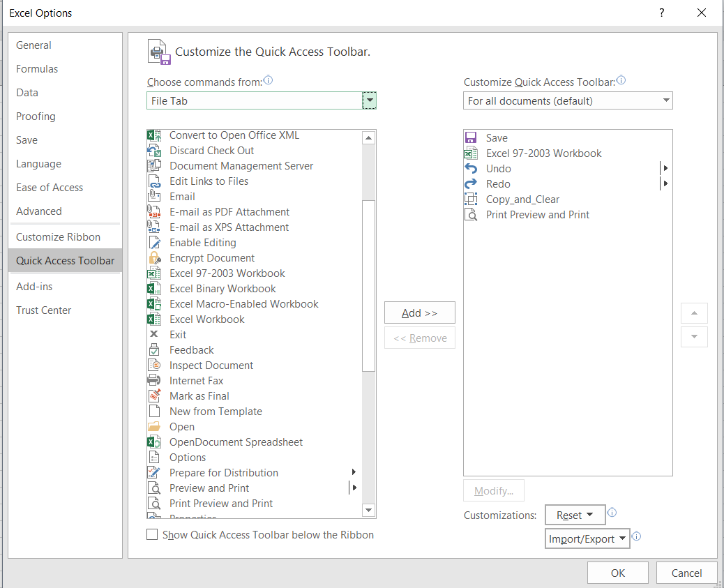Viewport: 724px width, 588px height.
Task: Select the Undo arrow icon in toolbar list
Action: point(471,169)
